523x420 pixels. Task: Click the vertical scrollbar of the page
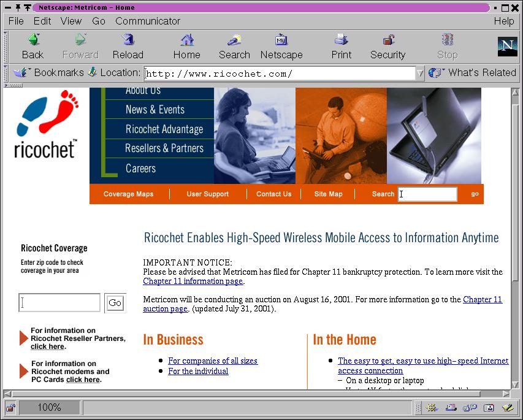[x=516, y=245]
